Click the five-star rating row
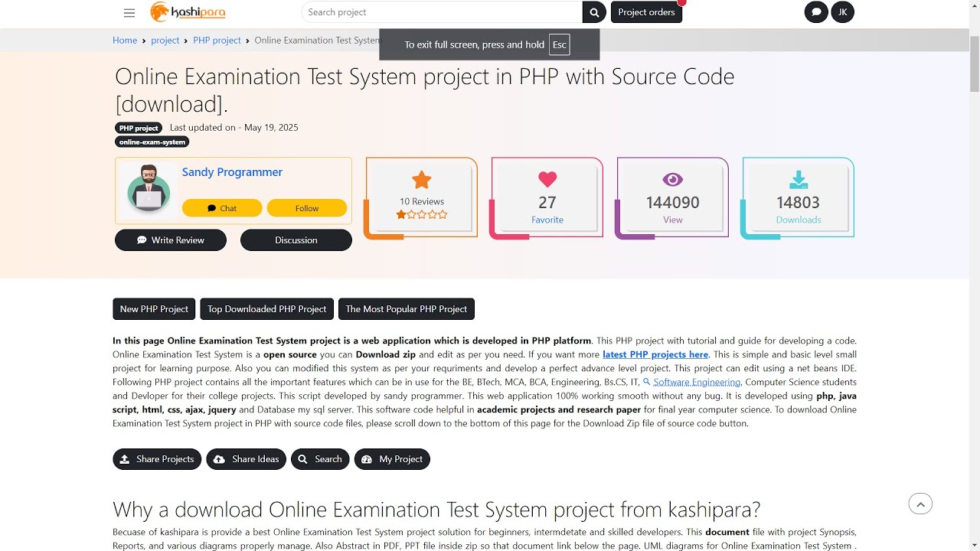The image size is (980, 551). 421,215
